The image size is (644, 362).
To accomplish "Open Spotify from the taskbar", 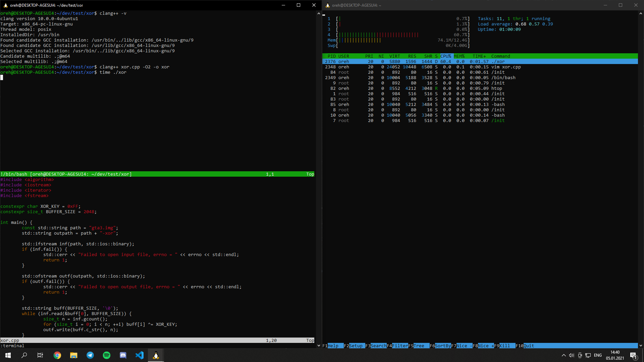I will (x=107, y=355).
